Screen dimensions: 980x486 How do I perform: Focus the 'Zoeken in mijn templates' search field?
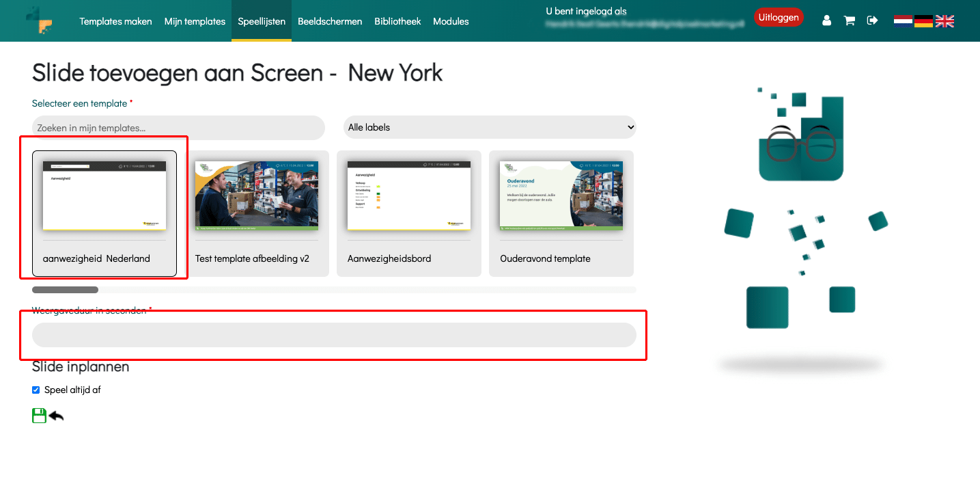178,128
